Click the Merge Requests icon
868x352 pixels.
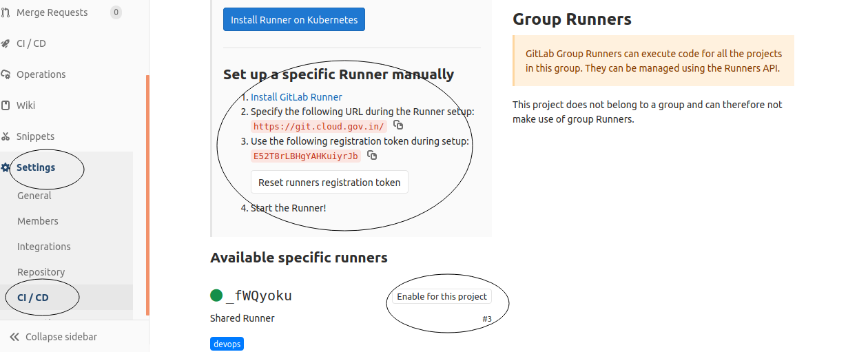click(x=6, y=12)
